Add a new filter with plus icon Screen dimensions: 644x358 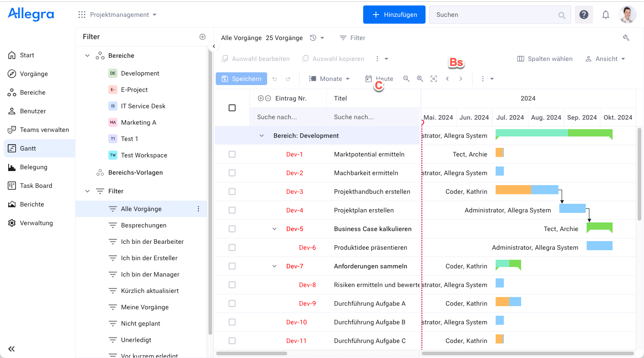click(203, 37)
